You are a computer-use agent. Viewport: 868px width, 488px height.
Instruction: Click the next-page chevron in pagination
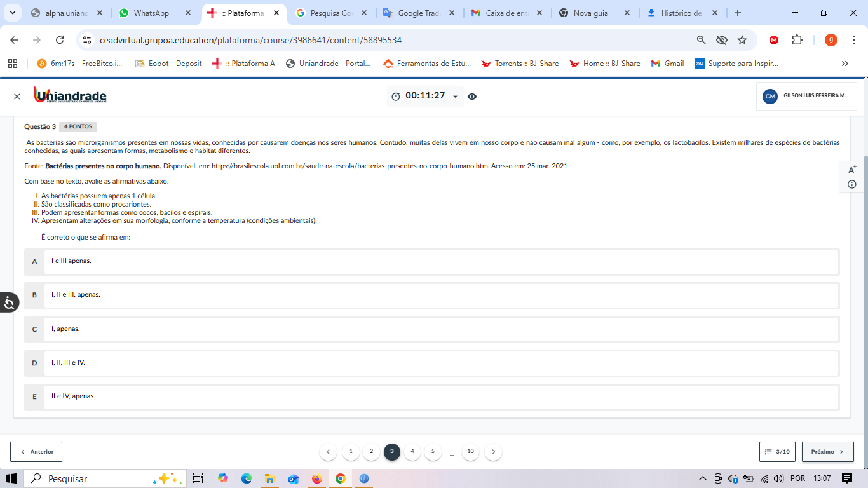(x=493, y=452)
